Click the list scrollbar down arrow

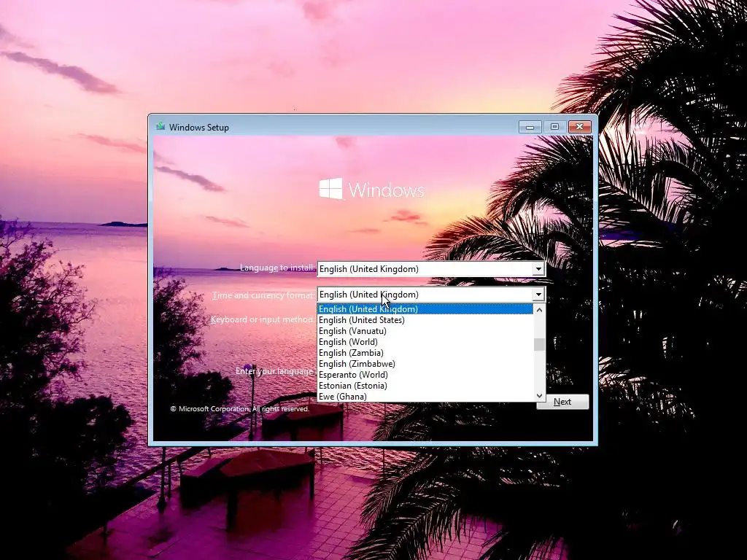(539, 396)
